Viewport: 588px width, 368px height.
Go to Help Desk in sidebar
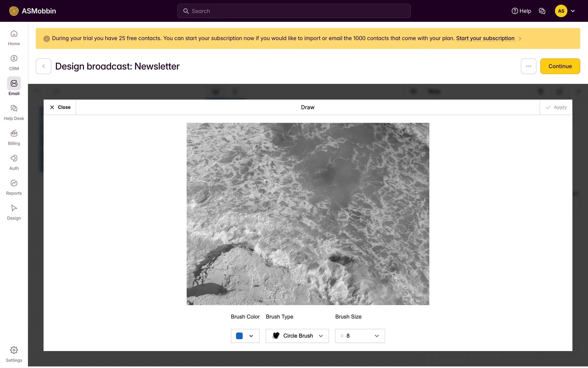point(14,112)
